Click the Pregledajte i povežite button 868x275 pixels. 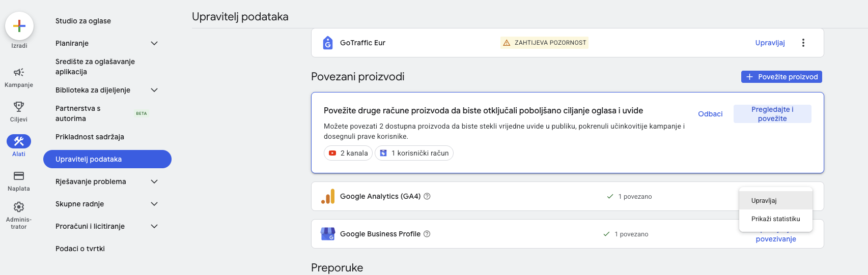tap(772, 114)
